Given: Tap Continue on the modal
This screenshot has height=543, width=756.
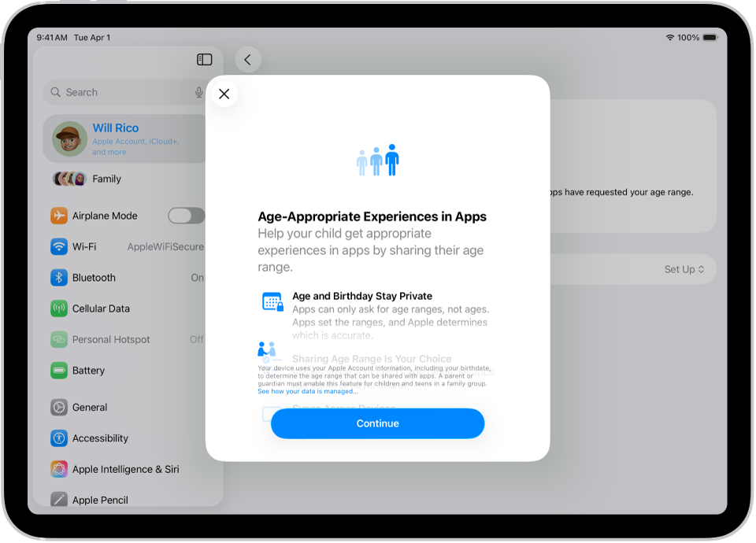Looking at the screenshot, I should (377, 423).
